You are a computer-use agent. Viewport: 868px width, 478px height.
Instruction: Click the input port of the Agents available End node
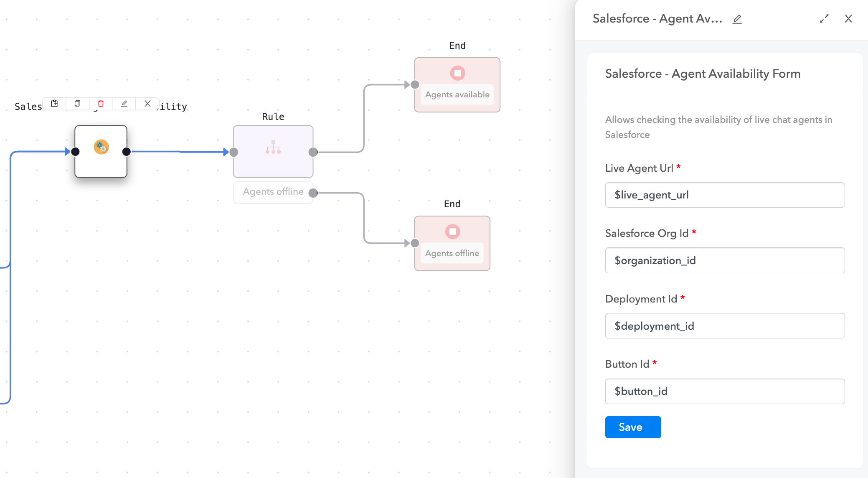point(414,84)
